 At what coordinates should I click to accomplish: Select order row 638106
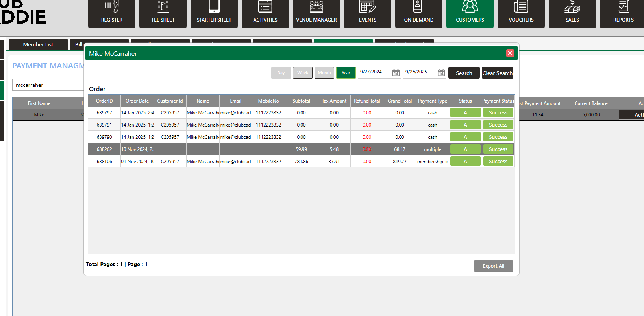pos(104,162)
